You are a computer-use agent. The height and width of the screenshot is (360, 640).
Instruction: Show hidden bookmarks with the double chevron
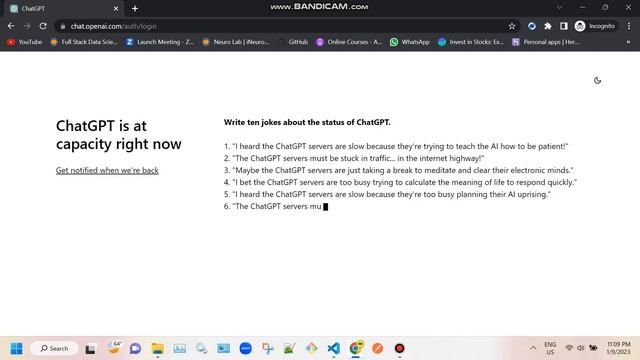tap(628, 42)
